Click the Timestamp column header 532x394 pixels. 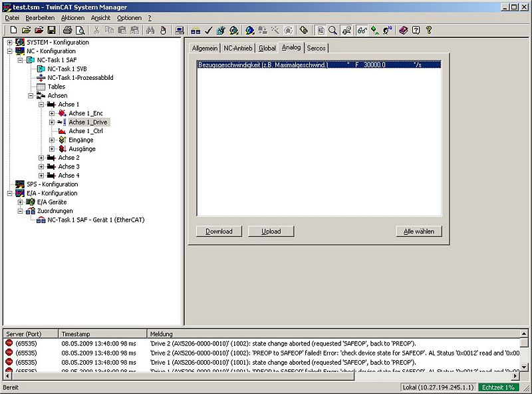(x=102, y=334)
